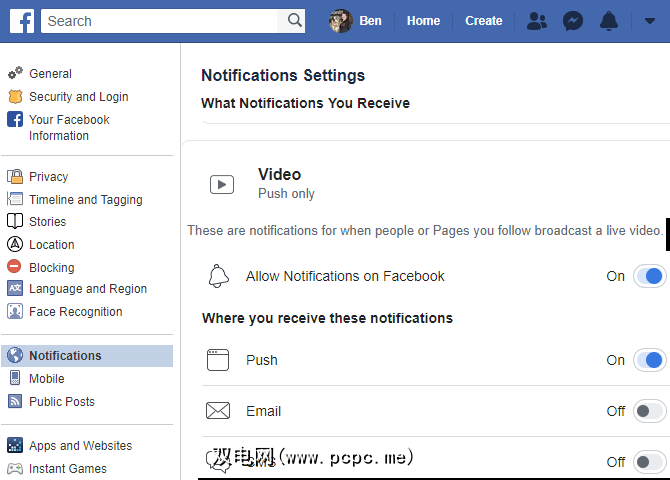Open Ben's profile name link
The image size is (670, 480).
[x=370, y=21]
